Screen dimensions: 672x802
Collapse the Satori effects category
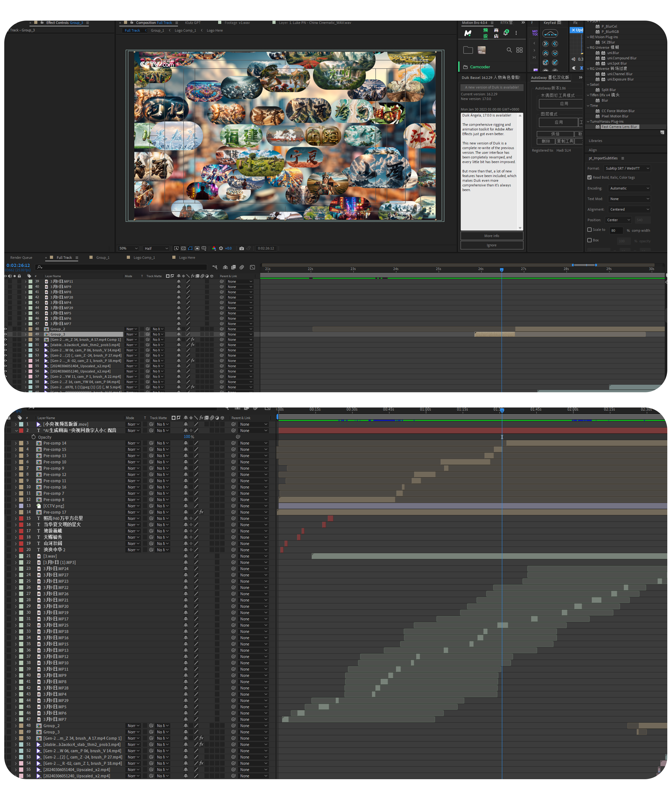[x=588, y=85]
